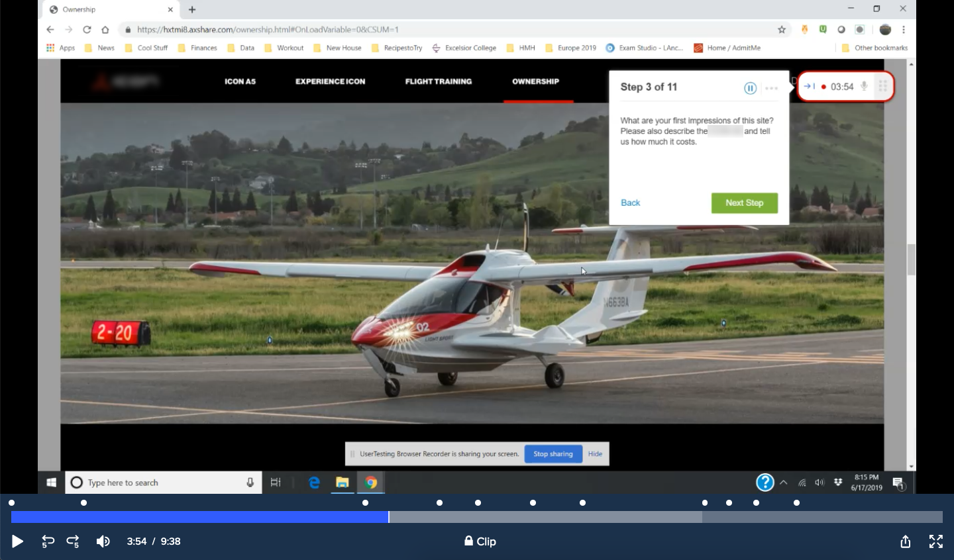Open the Chrome three-dot menu
This screenshot has height=560, width=954.
click(904, 29)
